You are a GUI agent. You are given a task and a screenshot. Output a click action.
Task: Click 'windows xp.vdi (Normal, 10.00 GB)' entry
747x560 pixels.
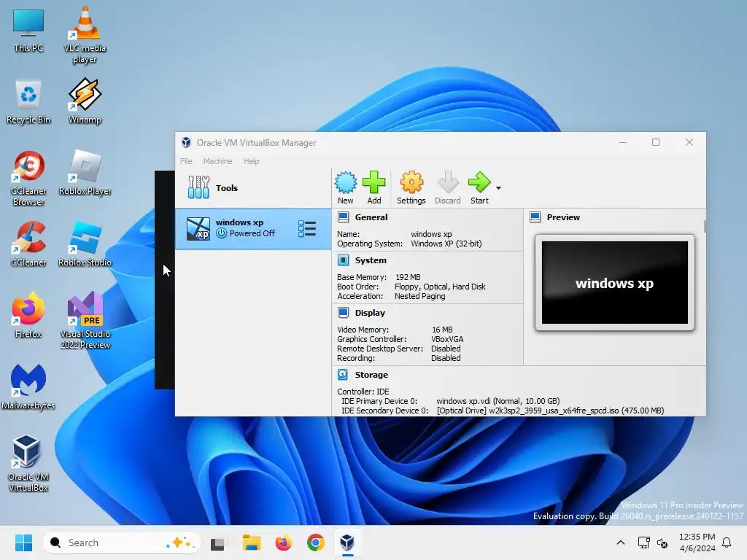pyautogui.click(x=498, y=401)
